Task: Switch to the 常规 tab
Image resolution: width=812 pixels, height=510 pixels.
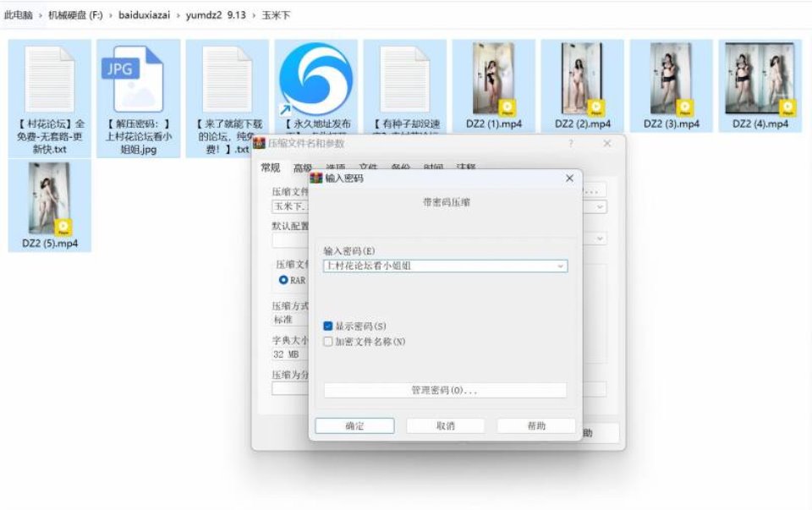Action: point(270,167)
